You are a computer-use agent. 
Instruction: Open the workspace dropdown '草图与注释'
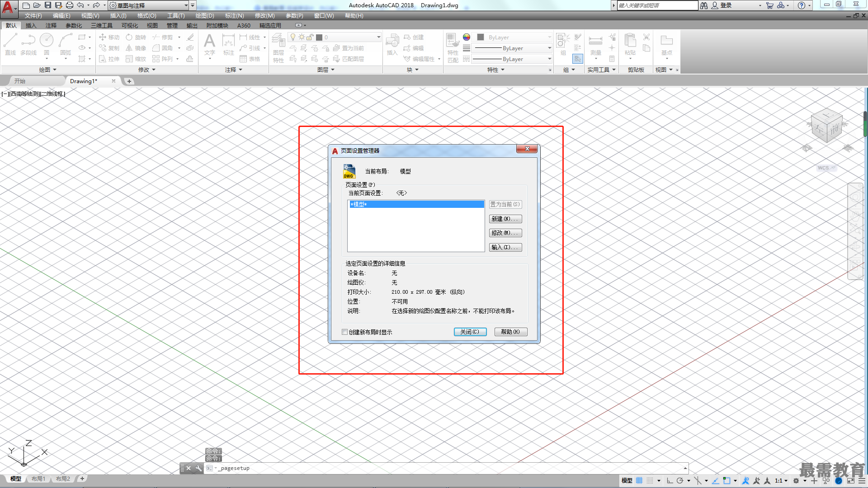click(148, 5)
